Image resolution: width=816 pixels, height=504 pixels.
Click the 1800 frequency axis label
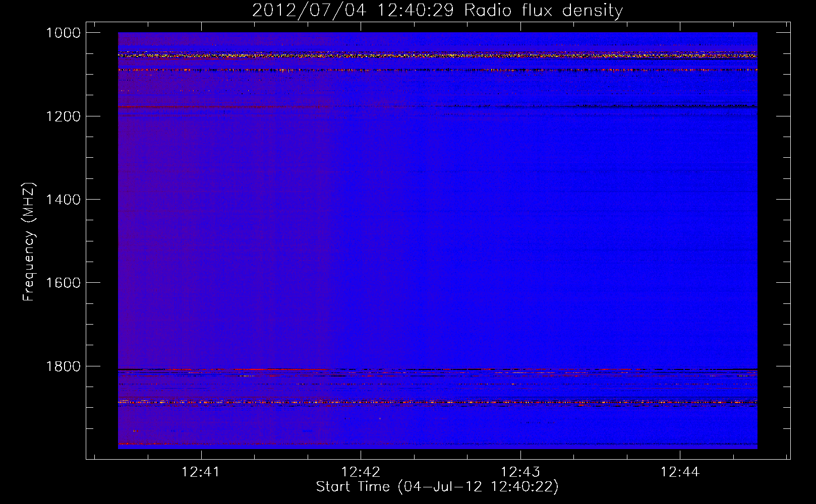point(63,366)
